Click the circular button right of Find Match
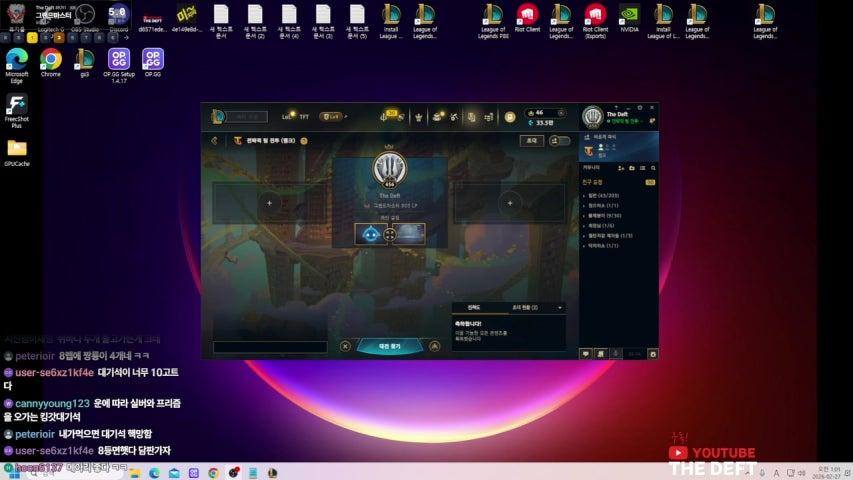The width and height of the screenshot is (853, 480). coord(434,346)
